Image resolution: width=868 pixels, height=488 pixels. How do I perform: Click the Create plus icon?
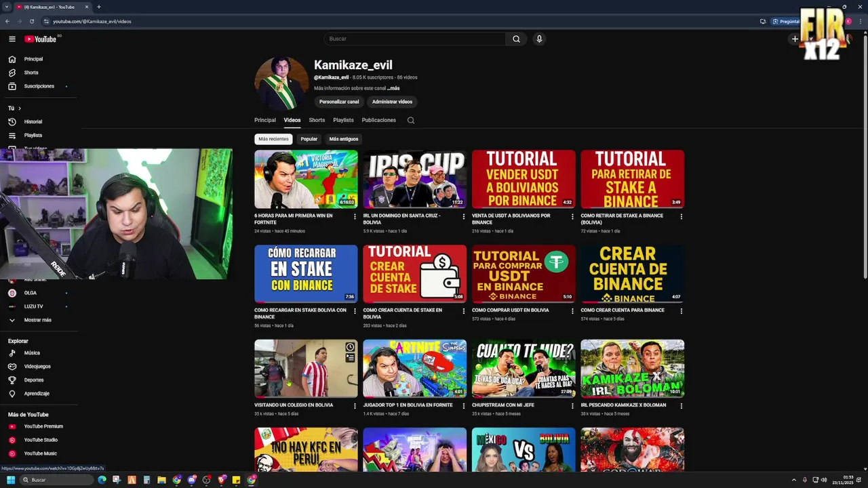click(795, 39)
